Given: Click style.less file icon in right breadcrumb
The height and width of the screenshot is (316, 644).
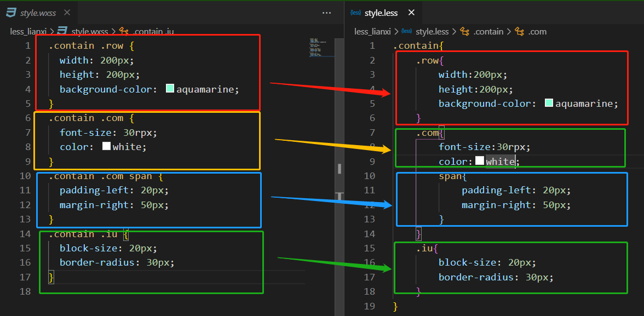Looking at the screenshot, I should click(x=406, y=32).
